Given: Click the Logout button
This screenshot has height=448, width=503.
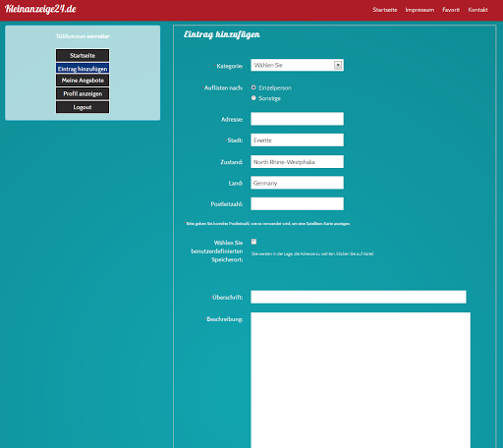Looking at the screenshot, I should 83,107.
